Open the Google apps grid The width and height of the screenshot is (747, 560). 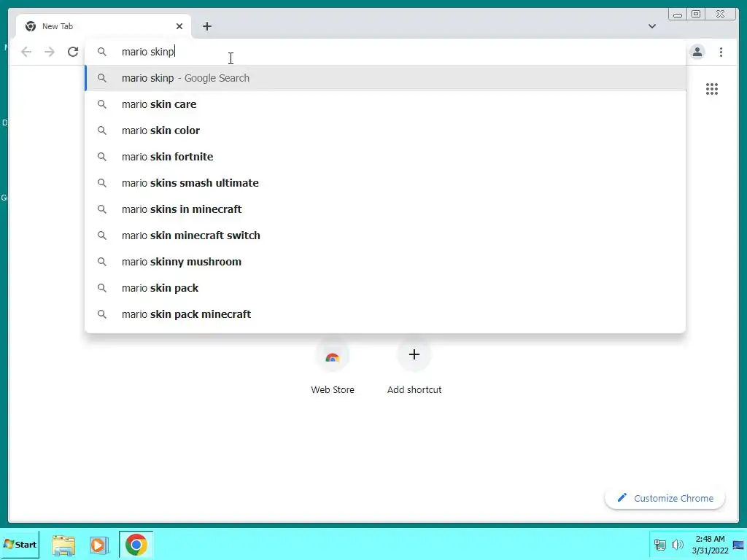[712, 89]
